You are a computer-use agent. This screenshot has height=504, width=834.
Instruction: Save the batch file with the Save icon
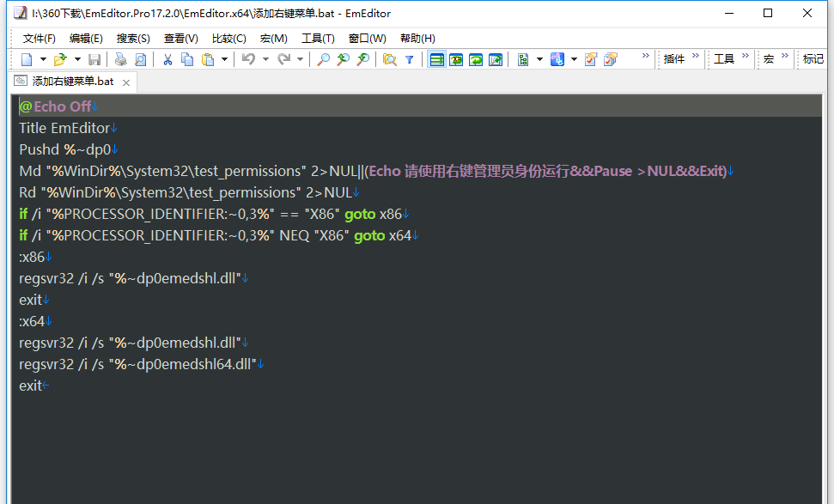(93, 58)
